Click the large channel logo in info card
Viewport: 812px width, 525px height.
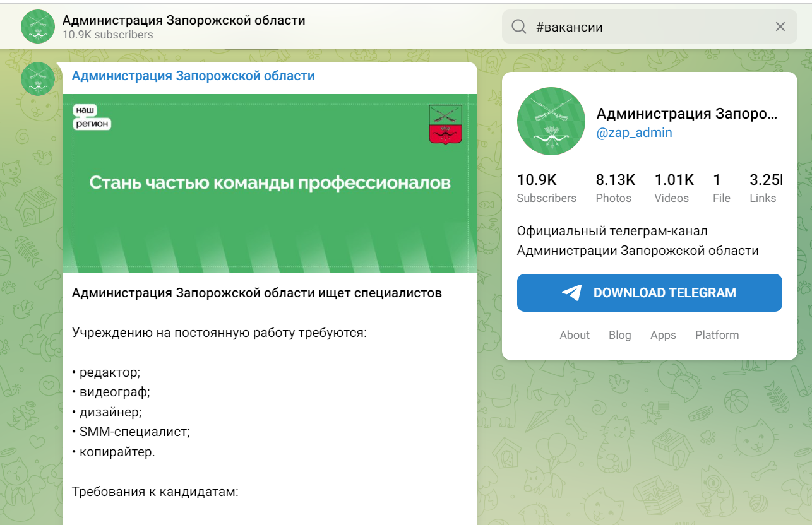click(x=551, y=121)
